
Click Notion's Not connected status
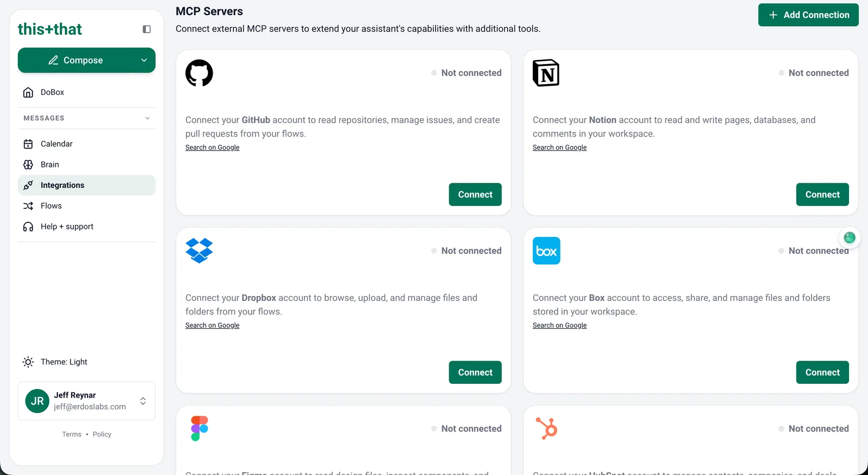pos(814,73)
